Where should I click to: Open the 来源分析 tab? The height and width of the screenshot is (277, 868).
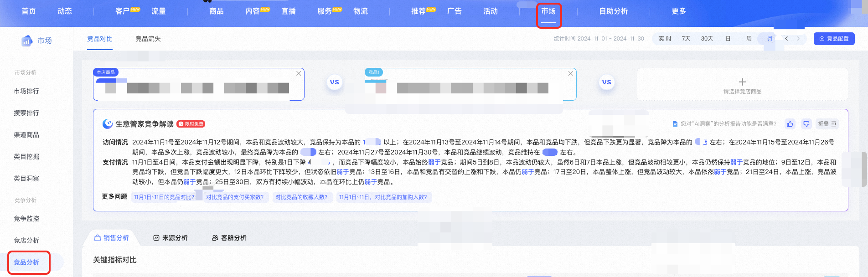[170, 238]
